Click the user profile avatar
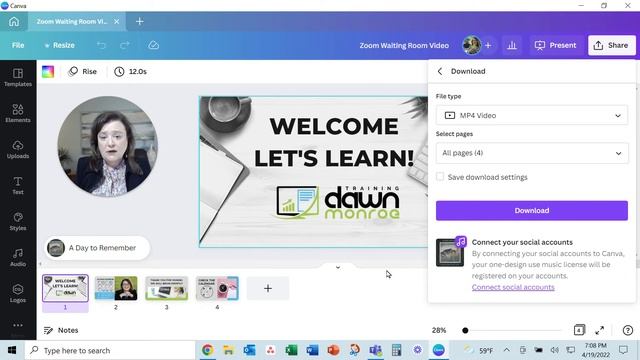The height and width of the screenshot is (360, 640). (x=471, y=45)
